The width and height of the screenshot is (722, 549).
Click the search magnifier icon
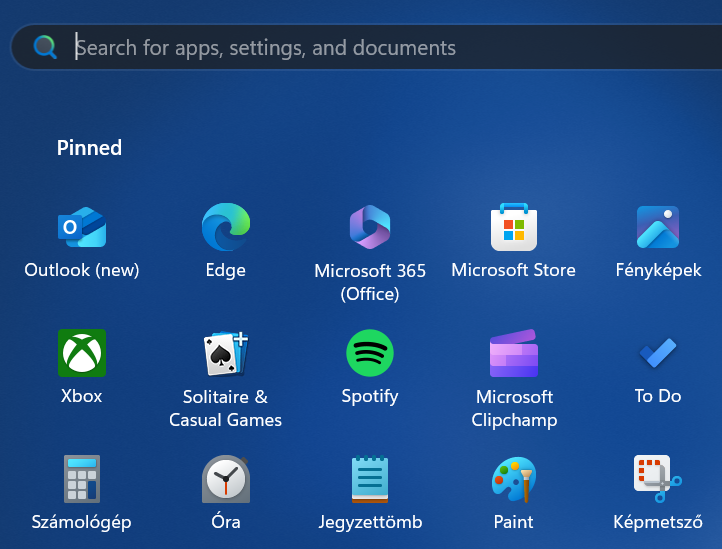[45, 47]
